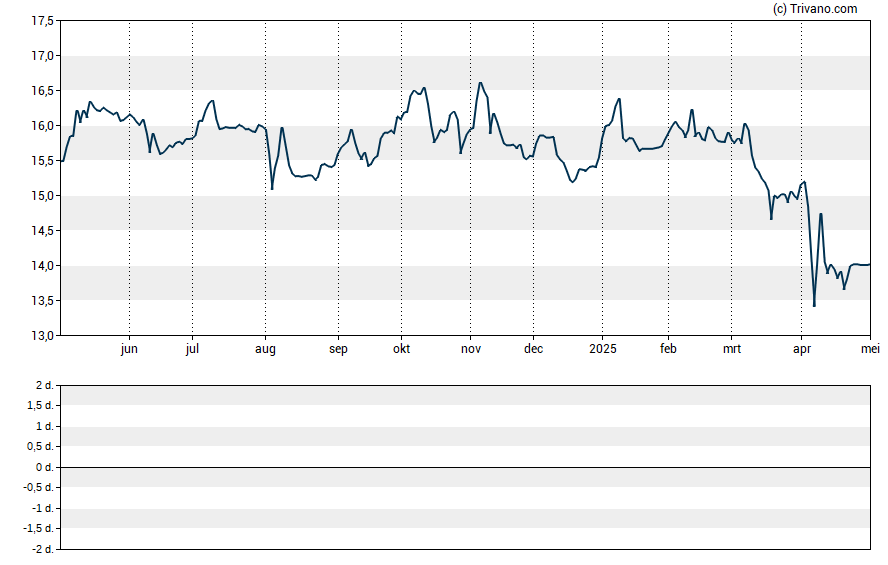This screenshot has width=888, height=565.
Task: Click the 17,5 price axis value
Action: coord(42,21)
